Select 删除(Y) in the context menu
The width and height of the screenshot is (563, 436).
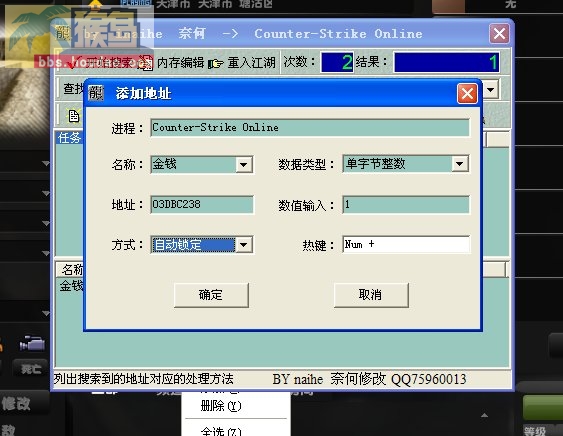coord(221,406)
